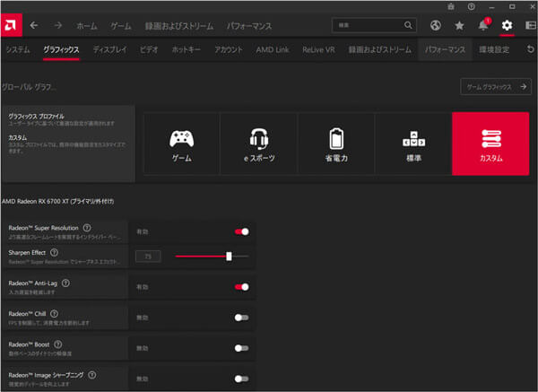The height and width of the screenshot is (392, 538).
Task: Enable Radeon Boost toggle
Action: click(241, 348)
